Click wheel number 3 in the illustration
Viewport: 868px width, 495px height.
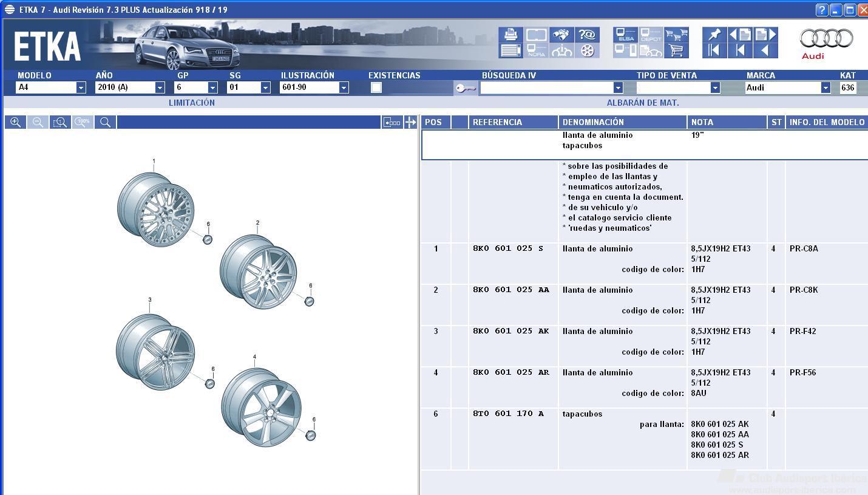(155, 351)
